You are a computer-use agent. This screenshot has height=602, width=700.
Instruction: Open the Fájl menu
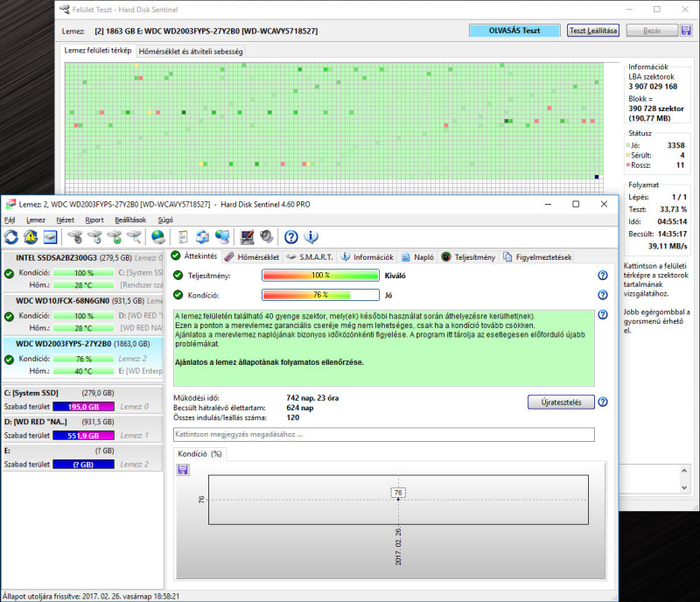pyautogui.click(x=10, y=220)
